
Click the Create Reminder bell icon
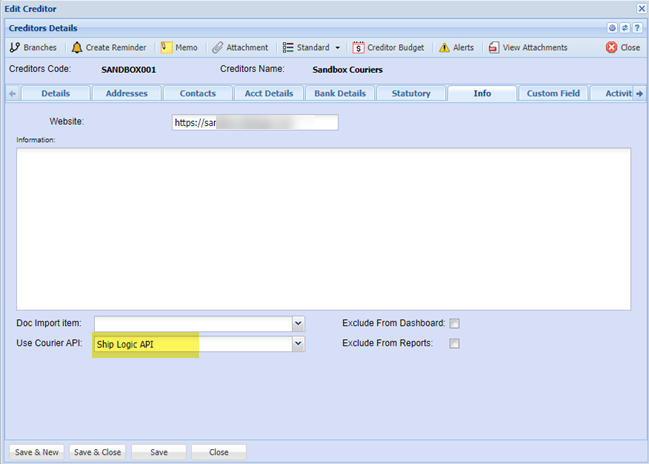click(x=77, y=47)
